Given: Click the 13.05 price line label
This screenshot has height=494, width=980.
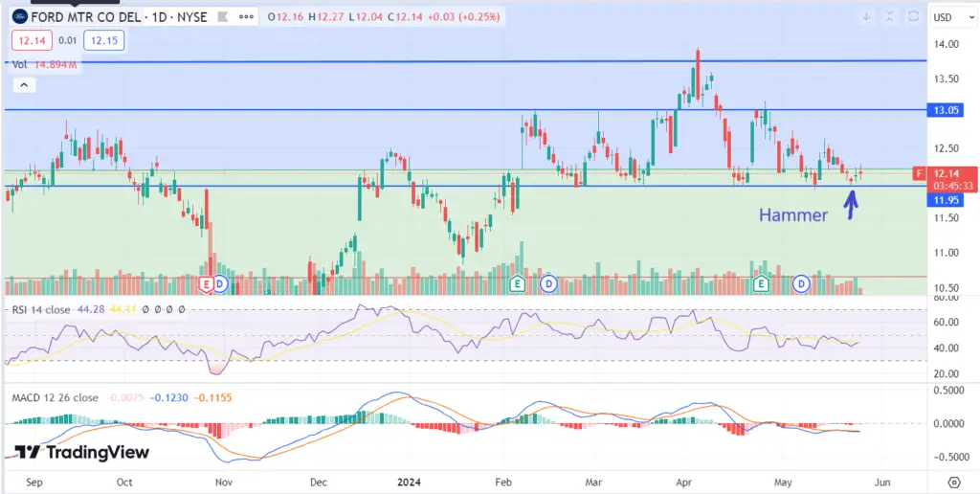Looking at the screenshot, I should [x=946, y=110].
